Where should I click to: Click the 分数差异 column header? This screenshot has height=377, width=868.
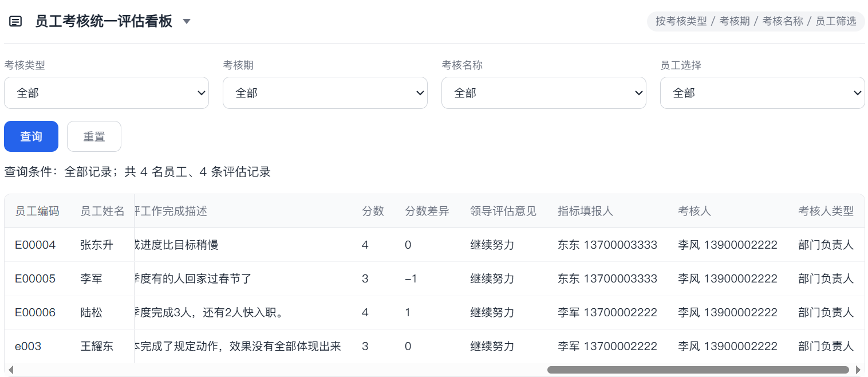[427, 211]
